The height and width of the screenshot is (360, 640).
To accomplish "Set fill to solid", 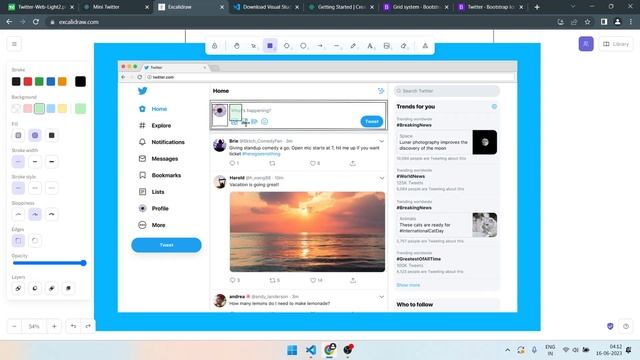I will tap(51, 135).
